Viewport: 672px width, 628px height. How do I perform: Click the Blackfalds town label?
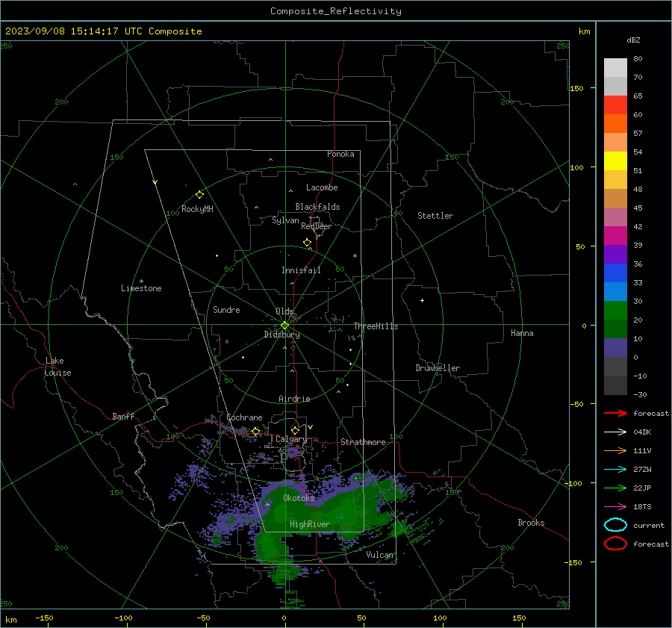click(317, 207)
